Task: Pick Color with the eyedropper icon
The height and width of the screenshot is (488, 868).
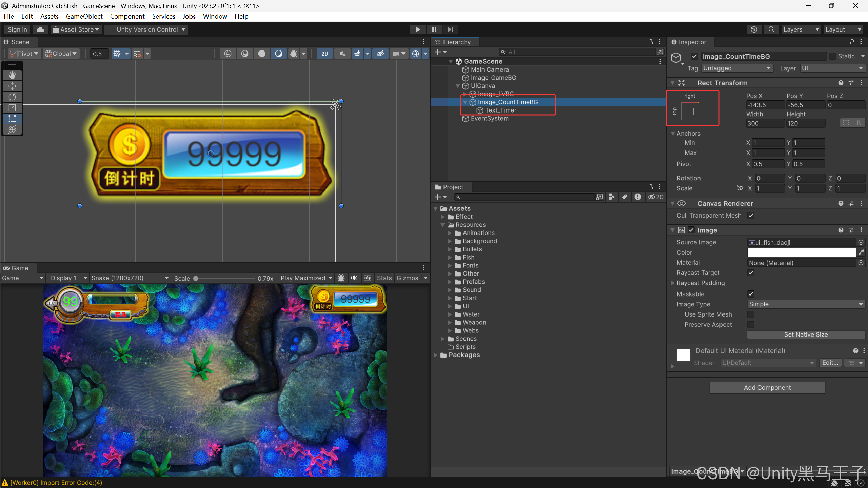Action: click(x=861, y=252)
